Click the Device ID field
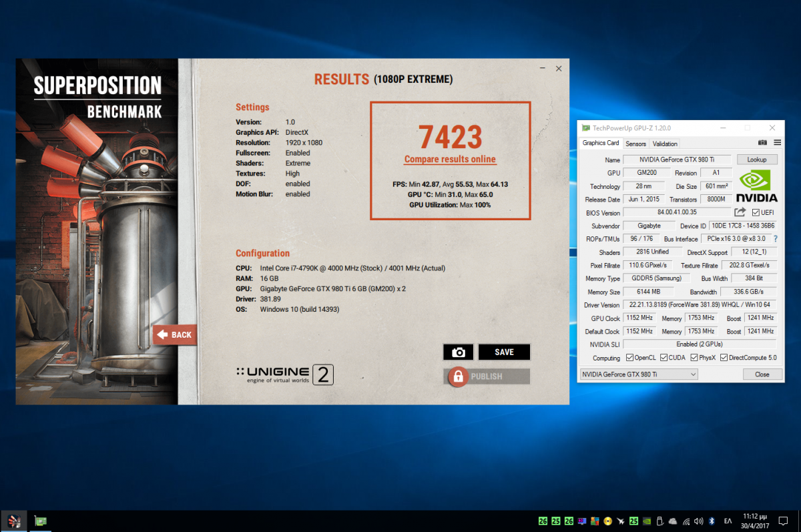Viewport: 801px width, 532px height. pos(742,226)
